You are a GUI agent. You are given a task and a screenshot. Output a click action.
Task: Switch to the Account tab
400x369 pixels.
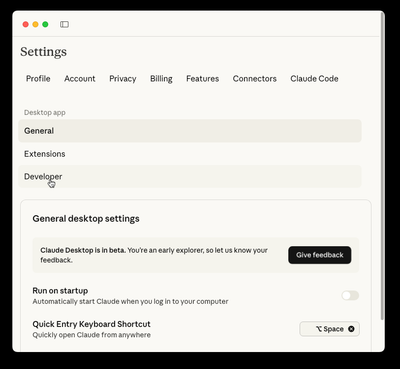tap(80, 79)
